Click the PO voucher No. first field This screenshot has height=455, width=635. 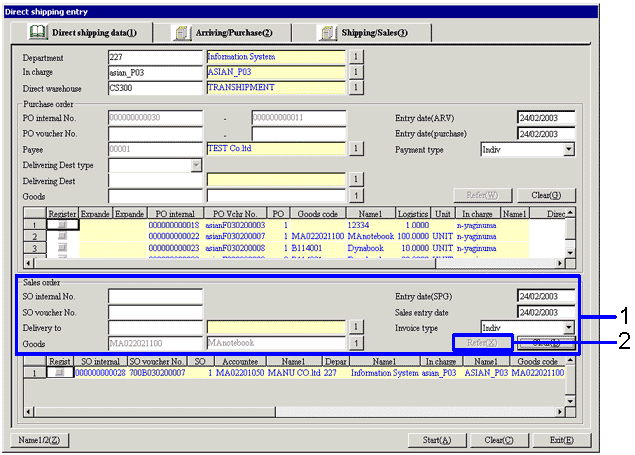155,134
